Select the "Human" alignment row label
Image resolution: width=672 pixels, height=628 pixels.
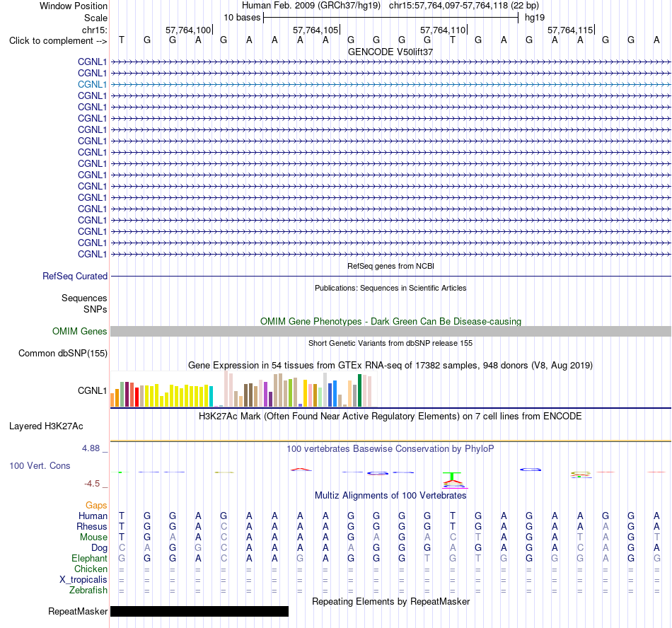click(x=93, y=516)
